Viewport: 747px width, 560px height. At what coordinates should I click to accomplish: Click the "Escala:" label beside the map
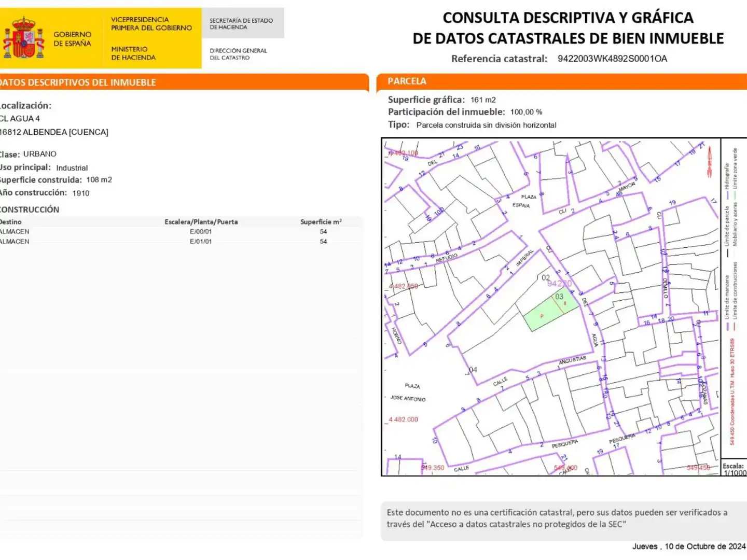click(x=733, y=466)
